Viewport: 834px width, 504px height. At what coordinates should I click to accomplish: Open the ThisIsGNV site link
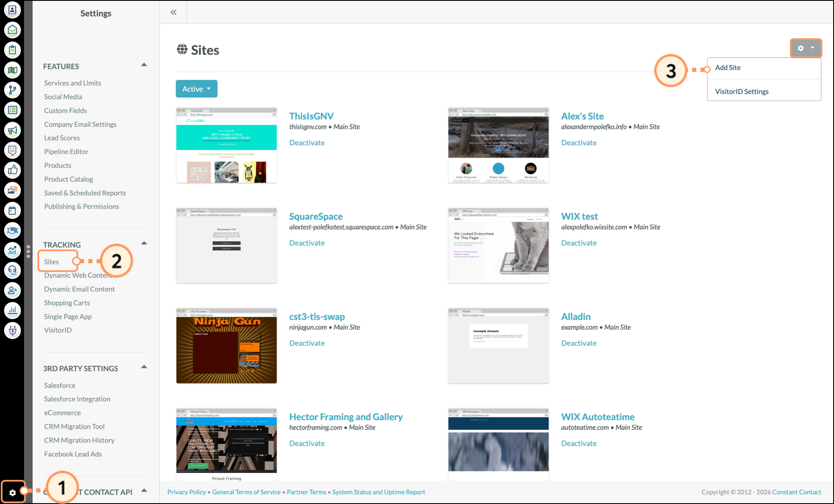(x=311, y=116)
